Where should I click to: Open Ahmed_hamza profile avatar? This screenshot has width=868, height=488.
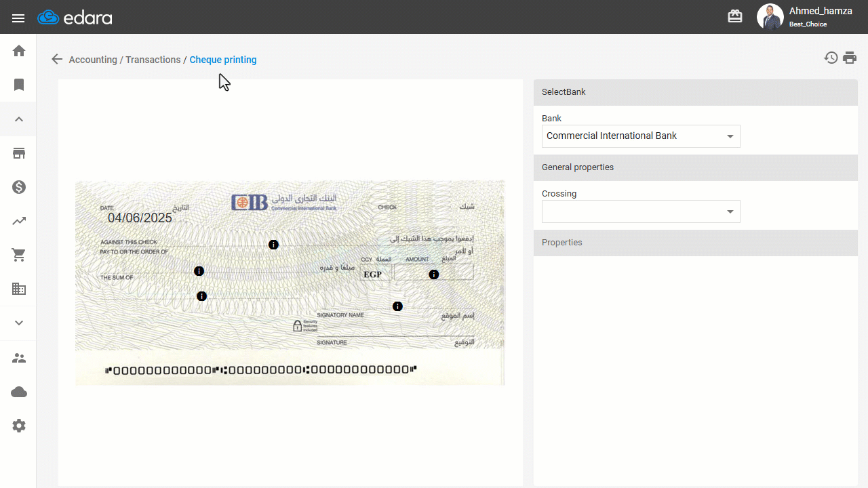click(x=770, y=17)
